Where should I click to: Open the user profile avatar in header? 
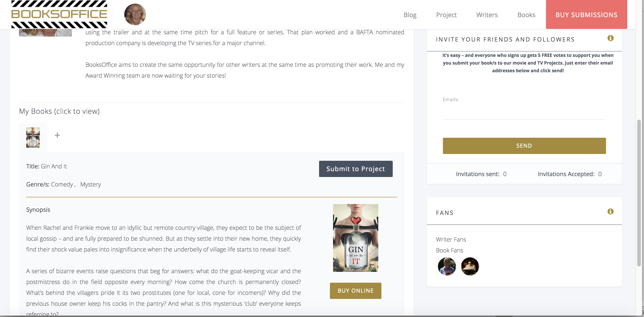coord(135,14)
